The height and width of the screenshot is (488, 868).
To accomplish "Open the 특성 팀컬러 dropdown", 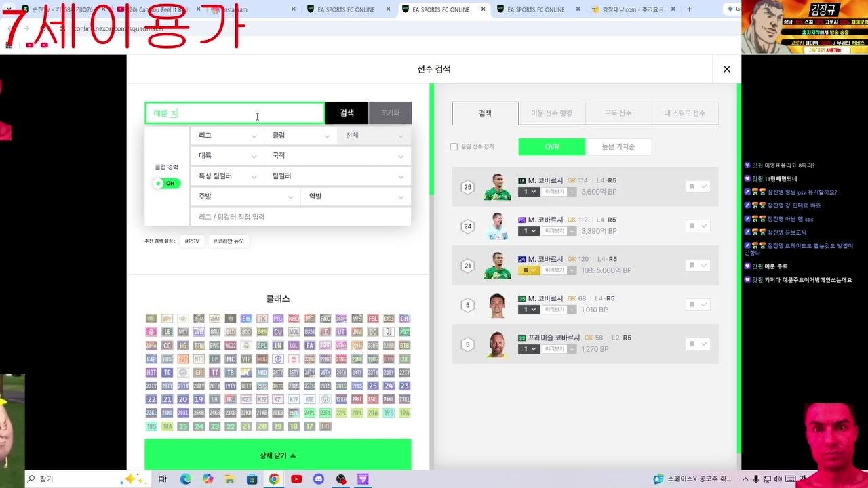I will (227, 176).
